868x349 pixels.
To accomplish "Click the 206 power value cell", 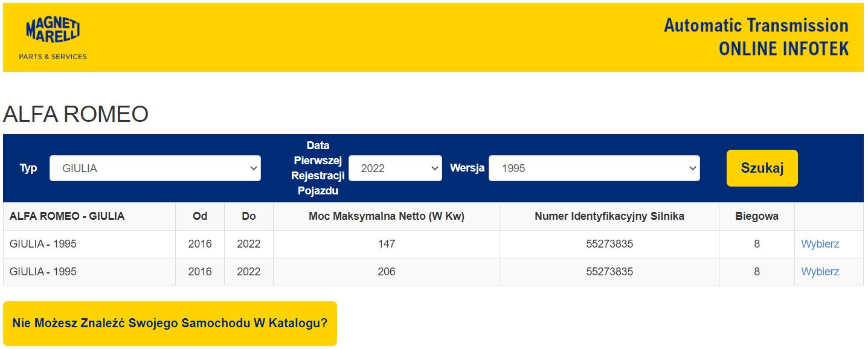I will click(x=387, y=272).
